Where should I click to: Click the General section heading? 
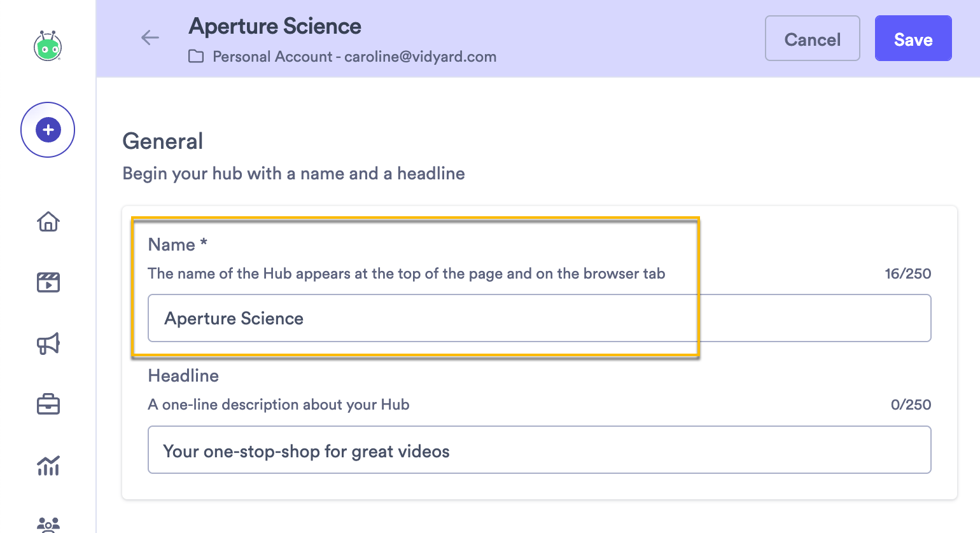pos(162,141)
